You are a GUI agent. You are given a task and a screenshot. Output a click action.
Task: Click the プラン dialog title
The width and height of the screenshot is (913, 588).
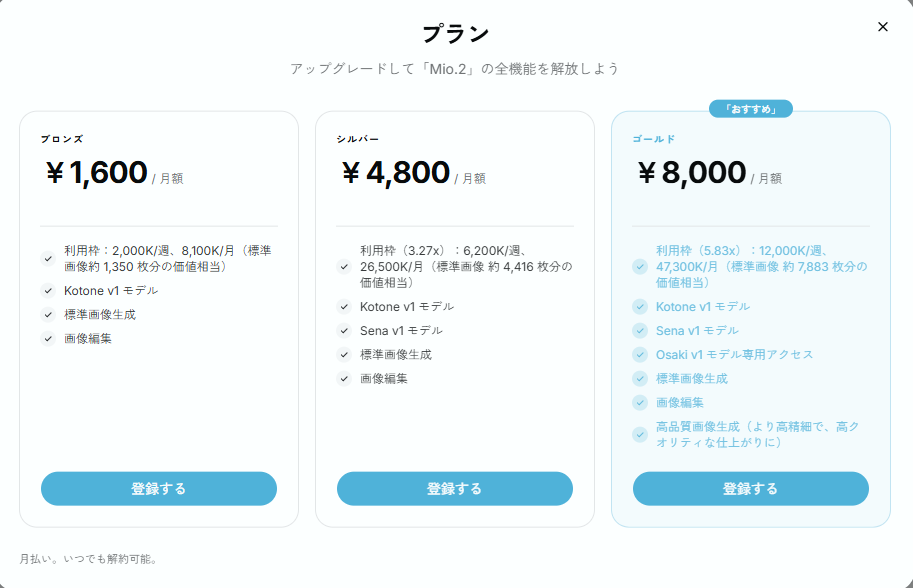pyautogui.click(x=455, y=34)
